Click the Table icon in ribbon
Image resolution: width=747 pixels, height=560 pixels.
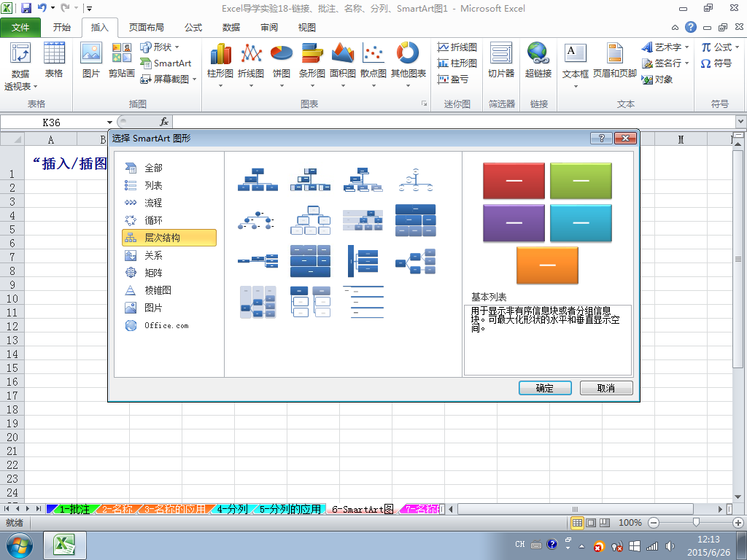54,60
